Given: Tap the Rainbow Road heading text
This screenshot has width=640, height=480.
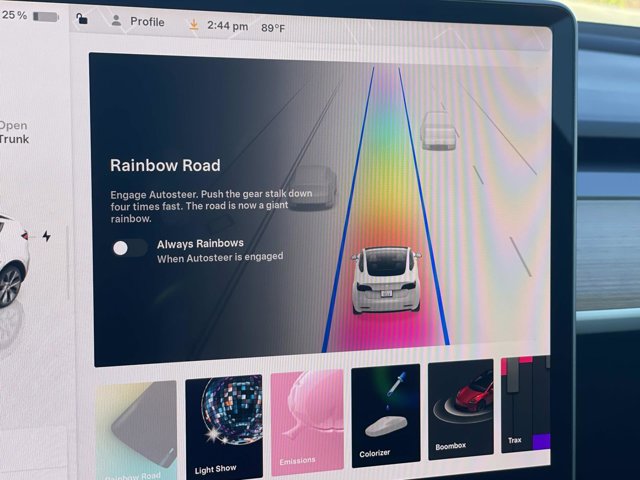Looking at the screenshot, I should (x=165, y=165).
